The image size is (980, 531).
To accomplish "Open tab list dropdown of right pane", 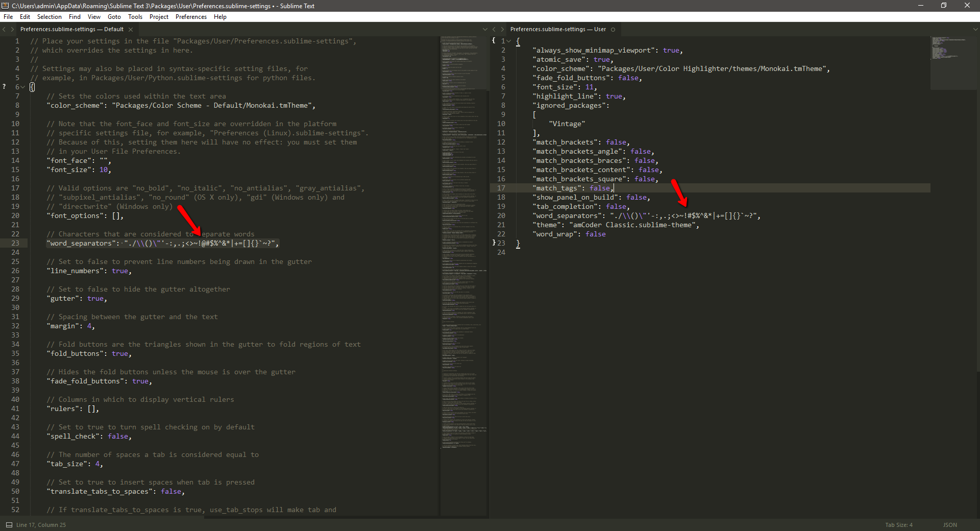I will click(x=975, y=30).
